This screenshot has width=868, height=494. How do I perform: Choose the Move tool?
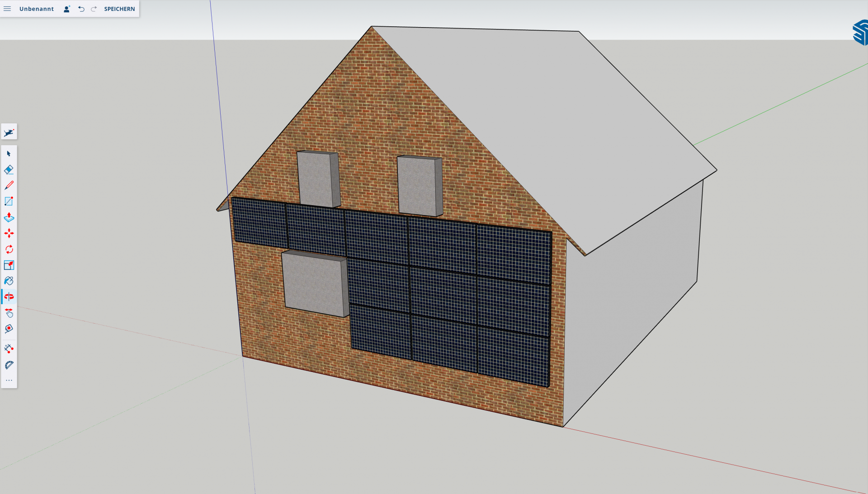pyautogui.click(x=9, y=233)
